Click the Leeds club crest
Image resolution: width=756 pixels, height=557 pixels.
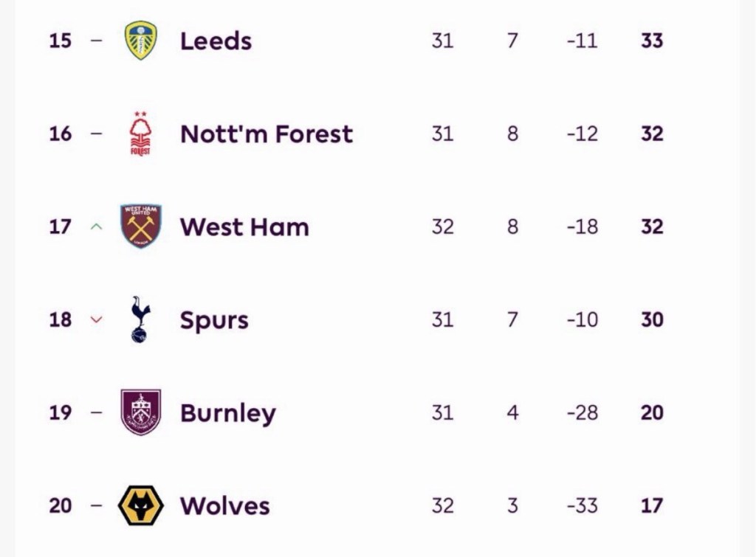[140, 40]
